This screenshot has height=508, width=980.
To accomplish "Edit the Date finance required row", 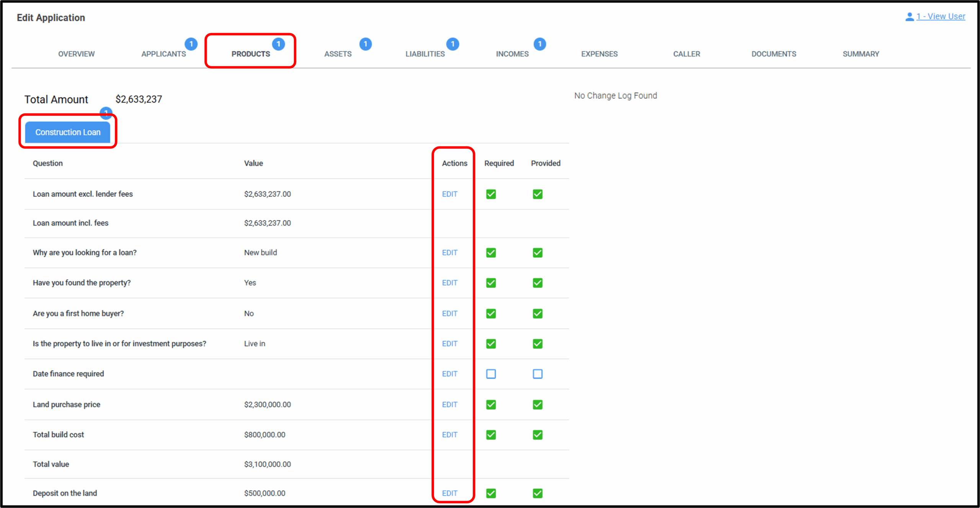I will tap(449, 374).
